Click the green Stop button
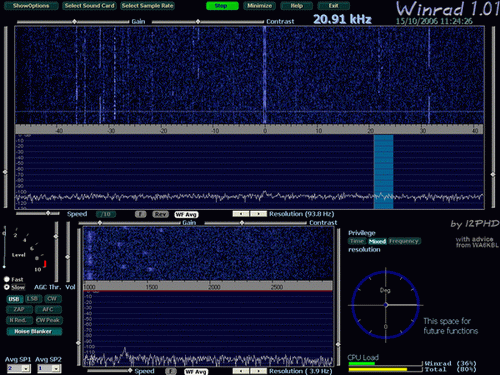This screenshot has width=500, height=375. [222, 6]
